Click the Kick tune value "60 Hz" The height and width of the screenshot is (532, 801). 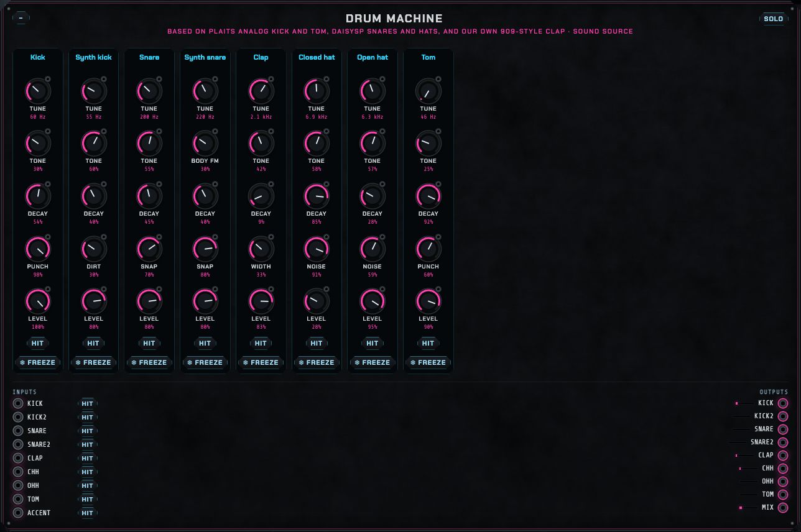coord(37,117)
